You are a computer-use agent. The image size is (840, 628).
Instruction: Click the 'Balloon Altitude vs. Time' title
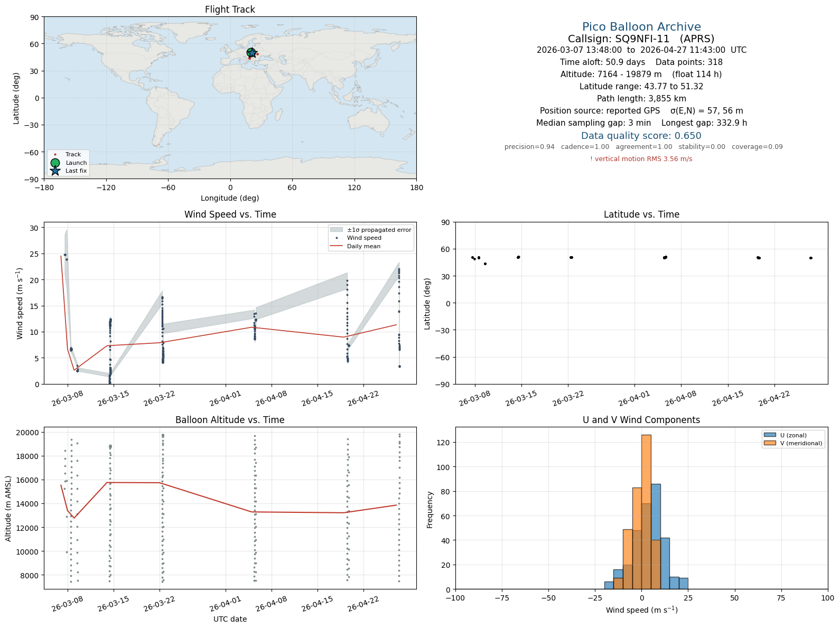[x=230, y=420]
